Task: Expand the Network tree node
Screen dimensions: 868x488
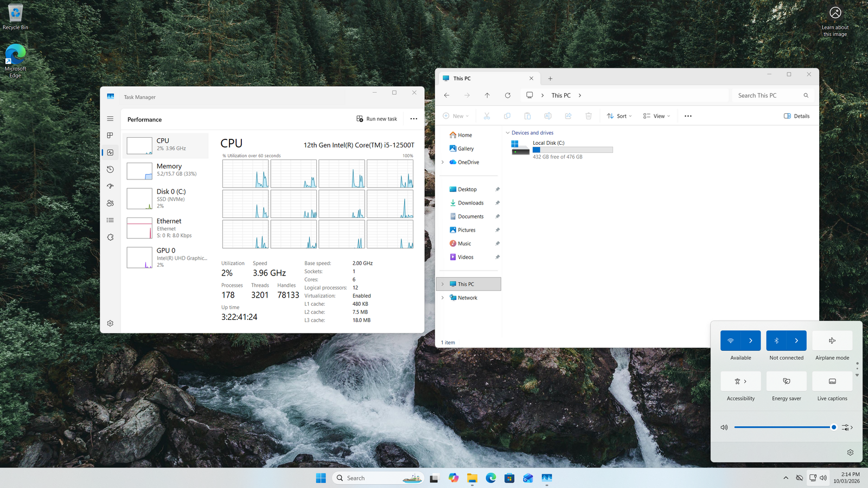Action: click(443, 298)
